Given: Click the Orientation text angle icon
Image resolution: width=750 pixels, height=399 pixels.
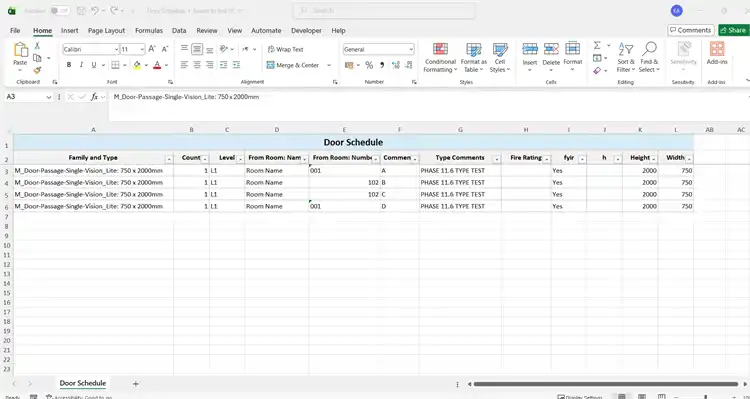Looking at the screenshot, I should coord(223,49).
